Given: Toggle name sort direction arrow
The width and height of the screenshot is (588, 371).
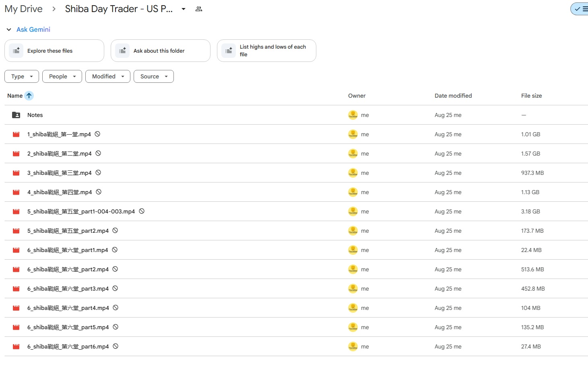Looking at the screenshot, I should (x=29, y=96).
